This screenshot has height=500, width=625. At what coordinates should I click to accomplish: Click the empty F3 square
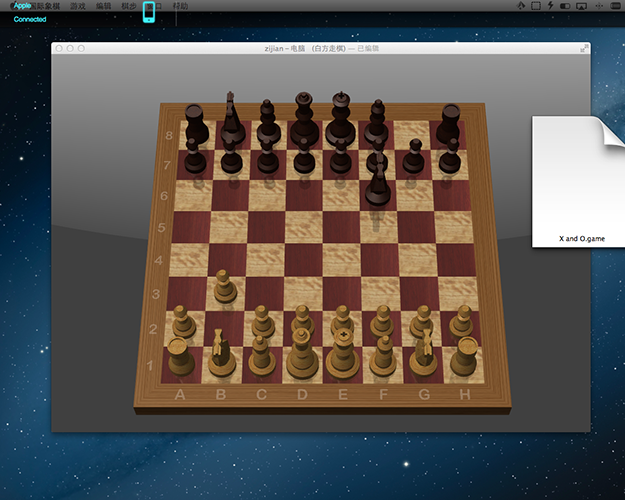point(381,294)
